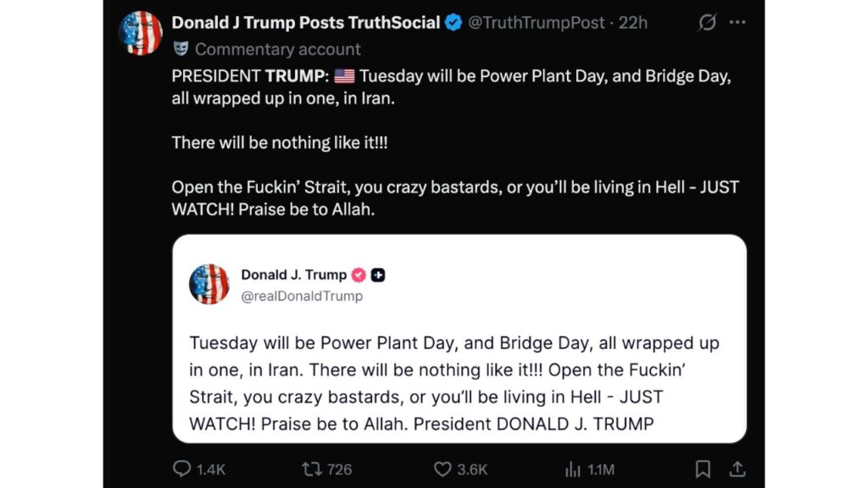Open the quoted post's profile avatar
The height and width of the screenshot is (488, 868).
(x=209, y=284)
